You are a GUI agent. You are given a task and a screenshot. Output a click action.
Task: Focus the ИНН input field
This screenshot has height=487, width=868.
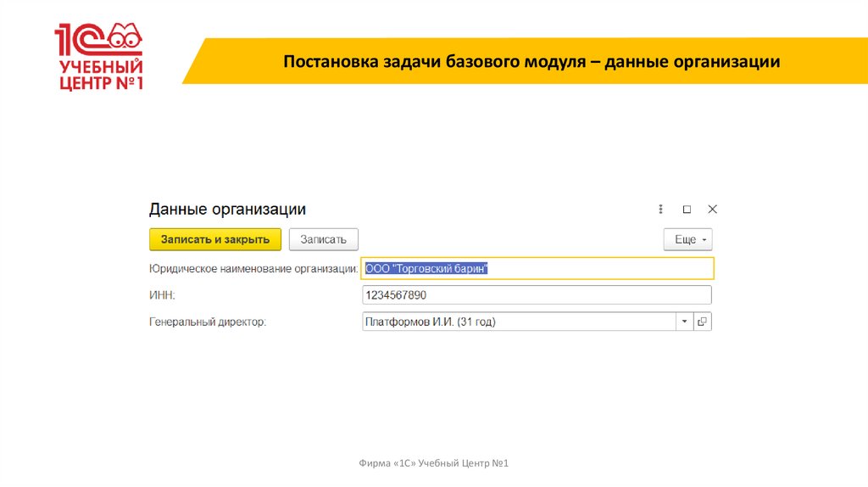tap(536, 295)
